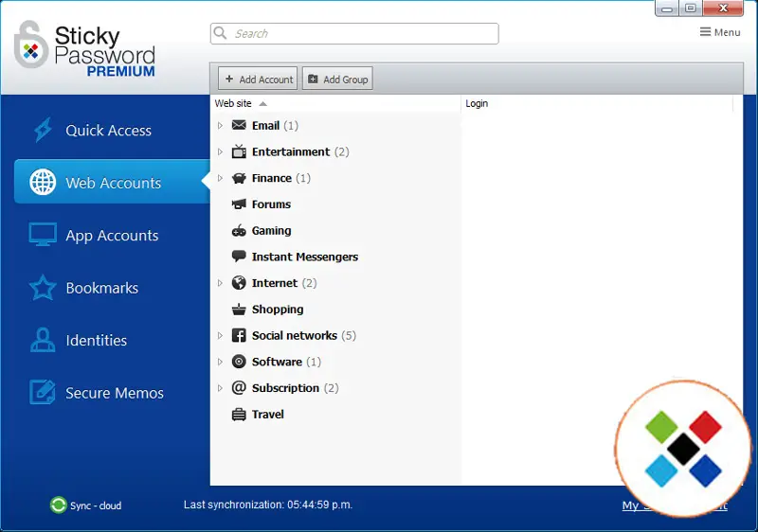Image resolution: width=758 pixels, height=532 pixels.
Task: Click the search magnifier icon
Action: pyautogui.click(x=221, y=33)
